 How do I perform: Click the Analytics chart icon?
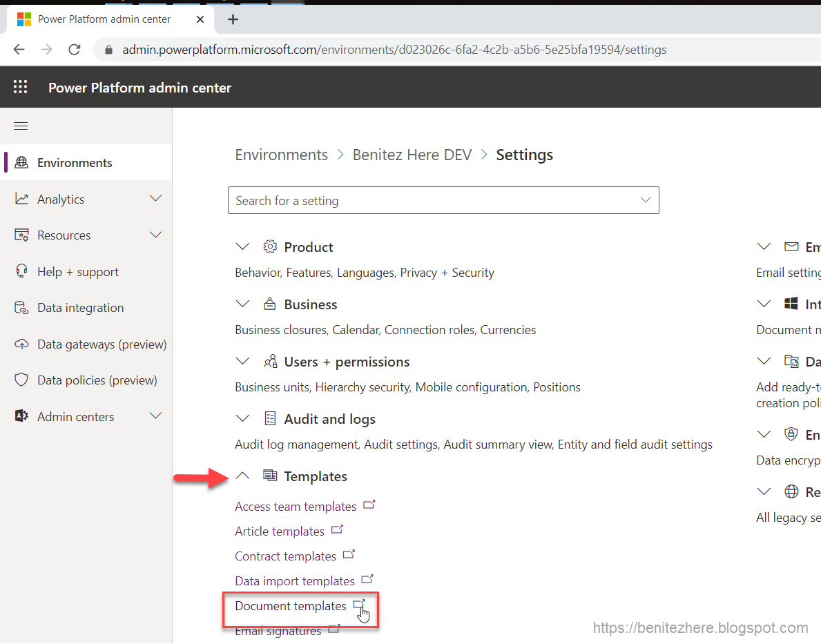tap(21, 199)
